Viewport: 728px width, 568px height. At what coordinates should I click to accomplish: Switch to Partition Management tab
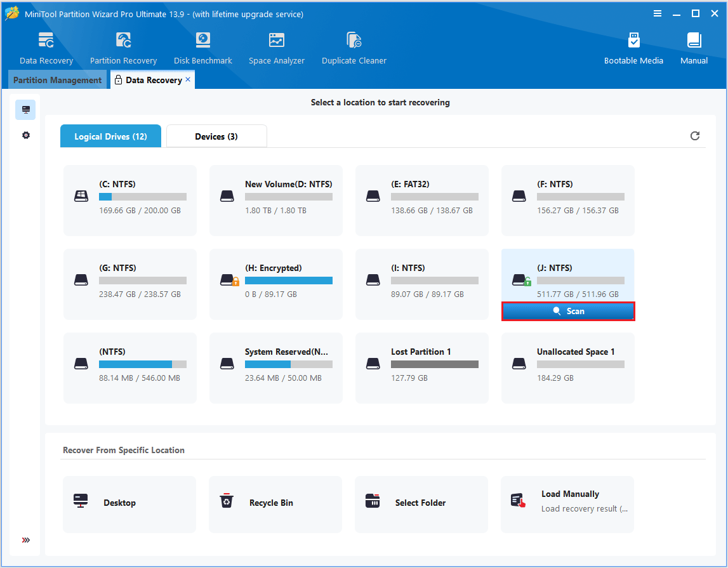pyautogui.click(x=58, y=80)
